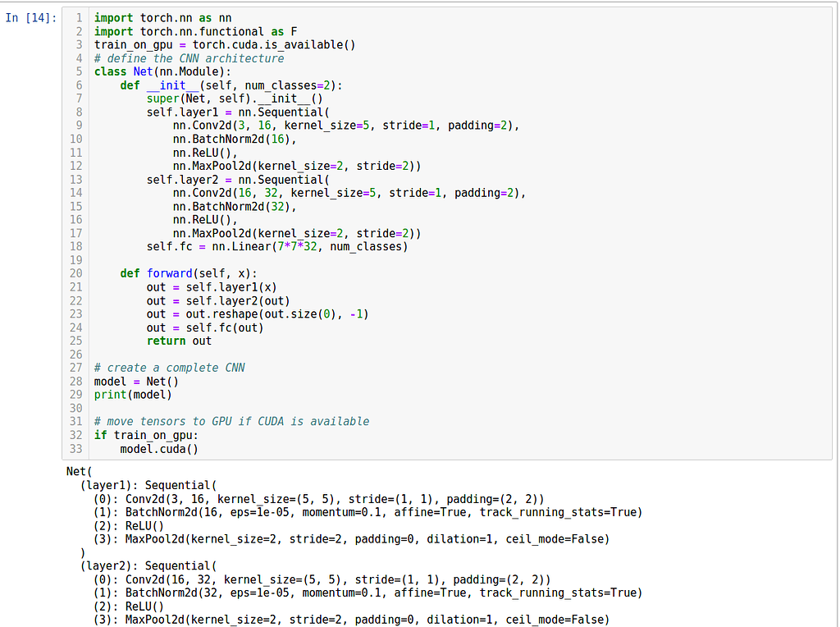Click the "self.layer2 = nn.Sequential(" line

point(239,180)
